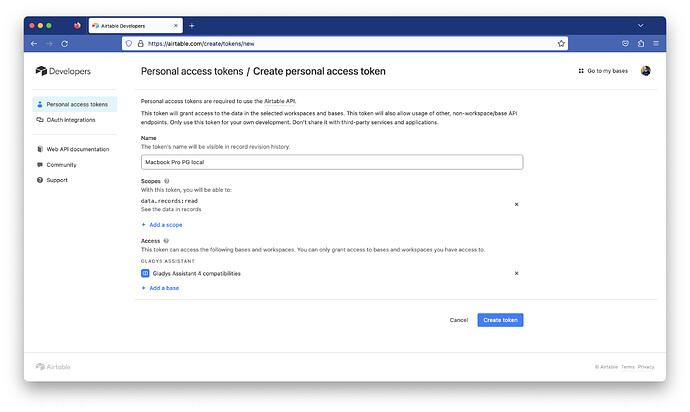690x412 pixels.
Task: Bookmark this page with star icon
Action: pyautogui.click(x=562, y=44)
